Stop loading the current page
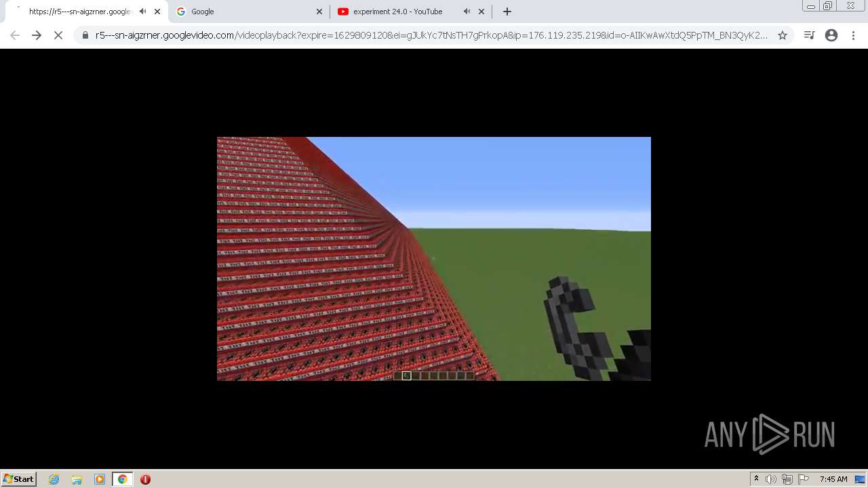Viewport: 868px width, 488px height. tap(58, 35)
